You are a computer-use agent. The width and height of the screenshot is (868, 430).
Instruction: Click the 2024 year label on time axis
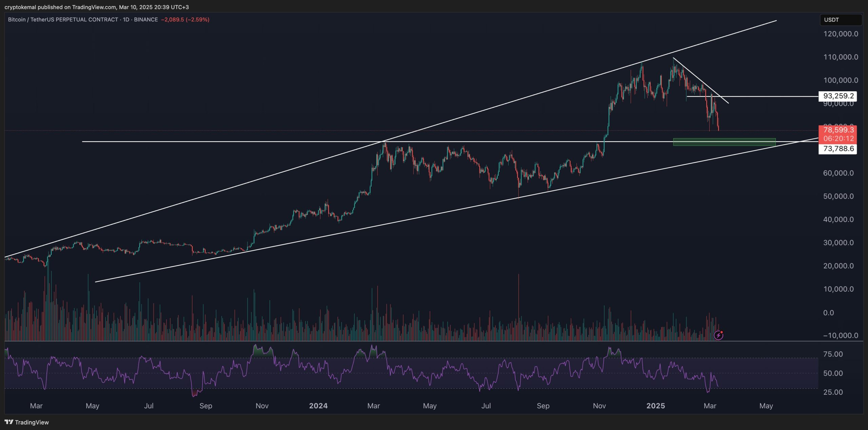[x=318, y=406]
